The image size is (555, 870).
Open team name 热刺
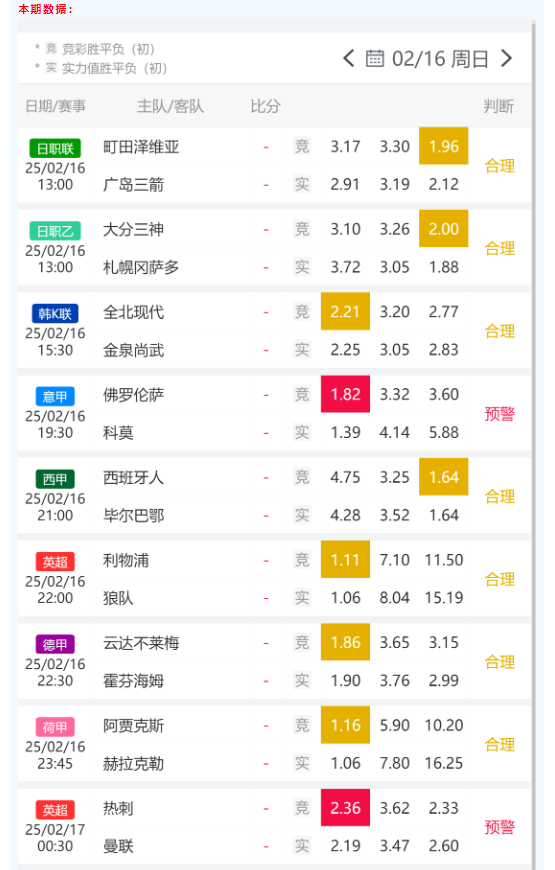[x=118, y=808]
